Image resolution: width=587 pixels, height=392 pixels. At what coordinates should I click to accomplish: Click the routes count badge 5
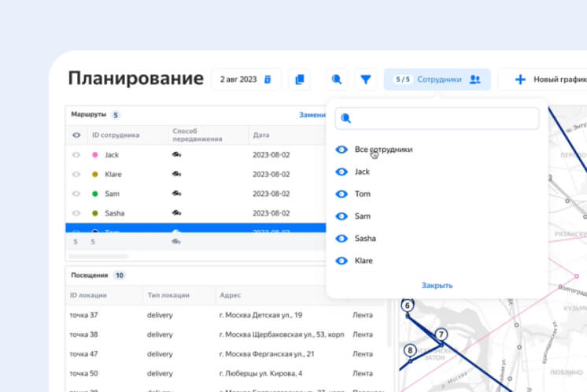[x=116, y=115]
